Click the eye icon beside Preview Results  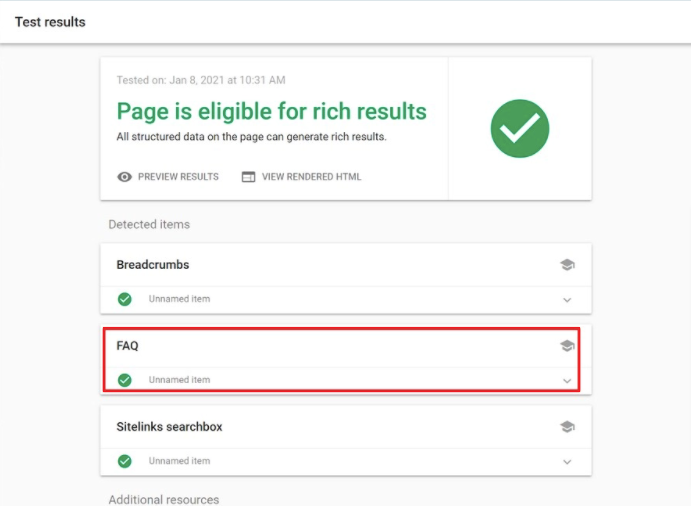coord(124,177)
